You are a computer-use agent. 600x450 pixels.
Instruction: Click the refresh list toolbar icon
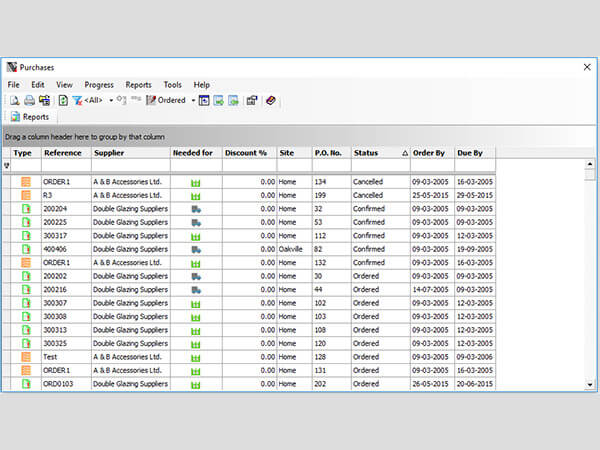click(x=63, y=100)
